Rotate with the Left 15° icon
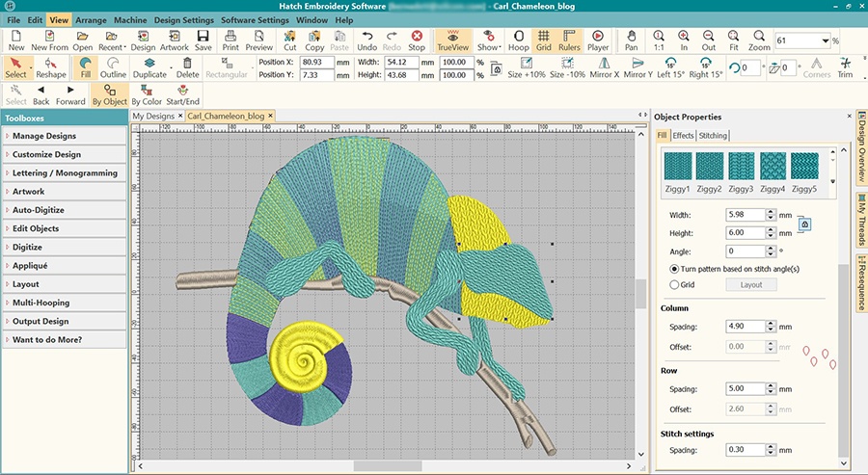The width and height of the screenshot is (868, 475). pyautogui.click(x=670, y=68)
